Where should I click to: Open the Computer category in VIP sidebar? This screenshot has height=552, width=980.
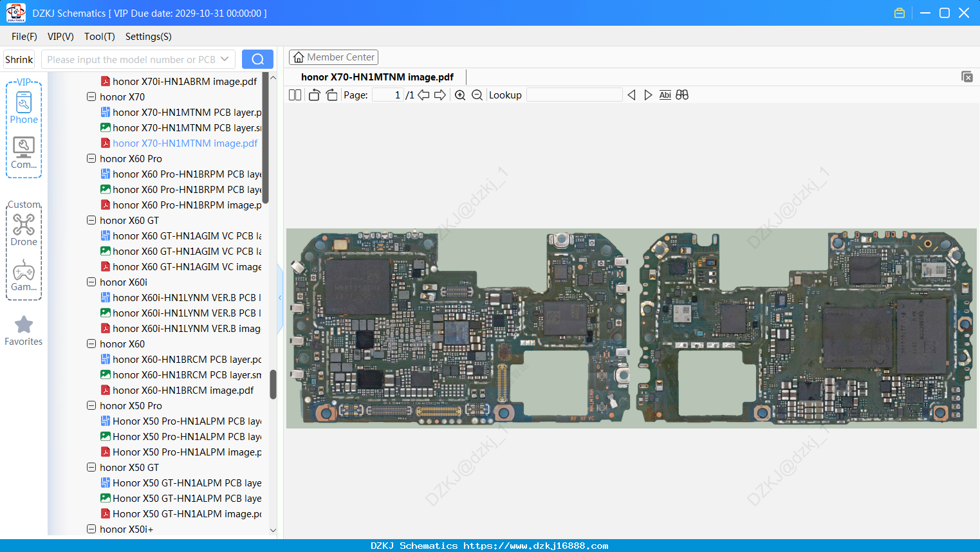[24, 152]
